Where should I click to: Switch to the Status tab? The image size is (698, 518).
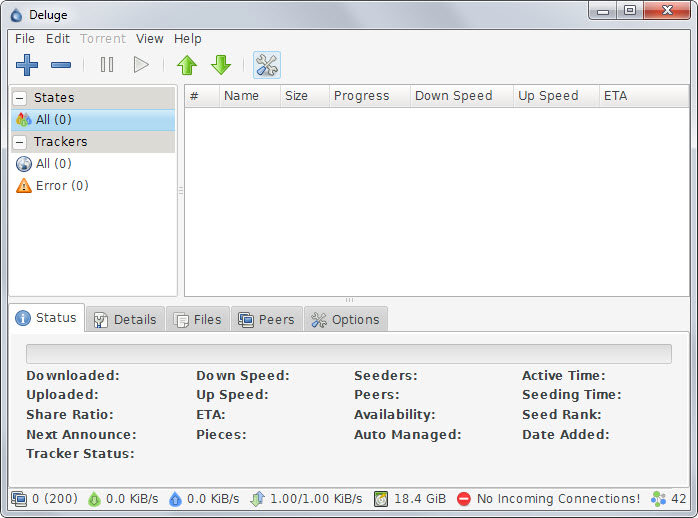pyautogui.click(x=46, y=318)
